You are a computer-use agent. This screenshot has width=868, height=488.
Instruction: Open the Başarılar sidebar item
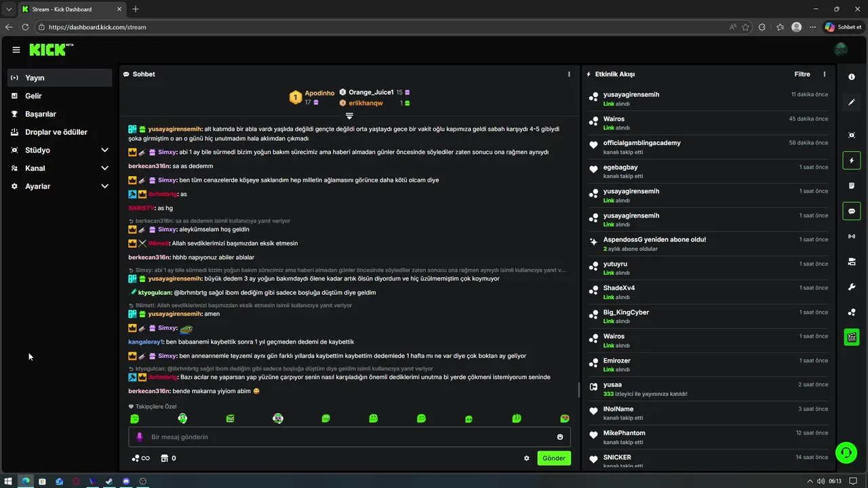coord(60,114)
